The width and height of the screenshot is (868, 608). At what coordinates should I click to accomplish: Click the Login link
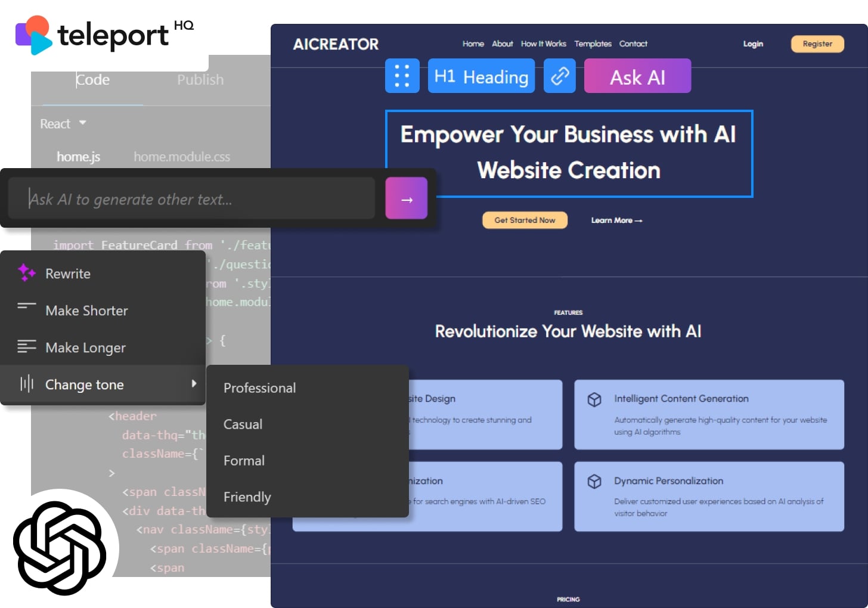[x=753, y=44]
